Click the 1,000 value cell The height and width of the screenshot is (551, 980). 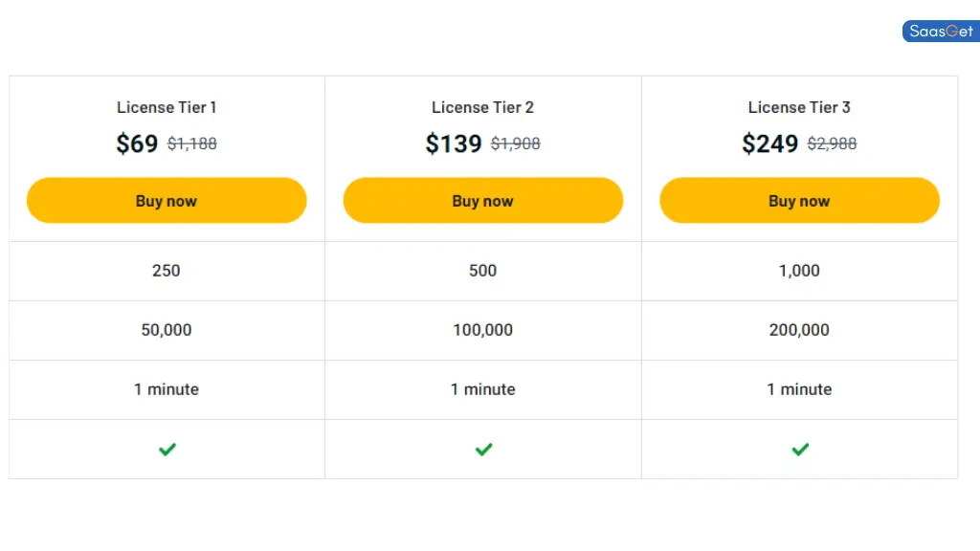(x=799, y=271)
